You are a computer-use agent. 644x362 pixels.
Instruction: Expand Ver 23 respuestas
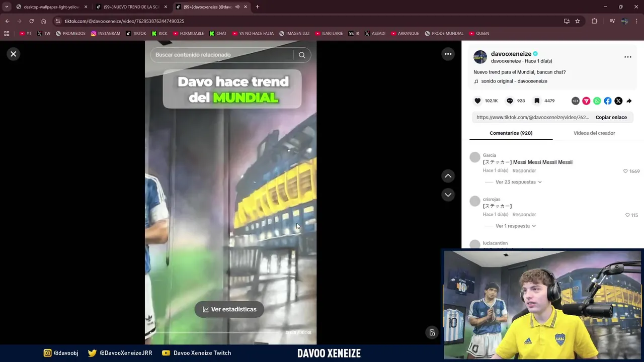tap(519, 182)
